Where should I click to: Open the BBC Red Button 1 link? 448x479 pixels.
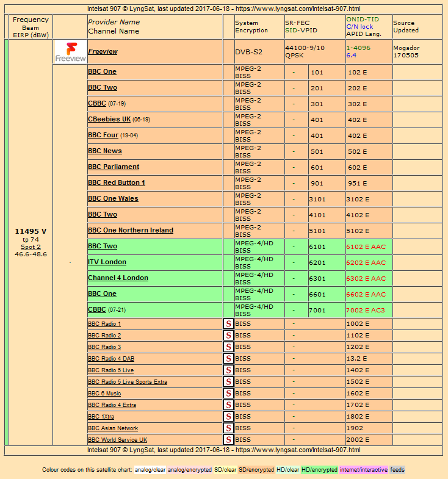coord(117,182)
